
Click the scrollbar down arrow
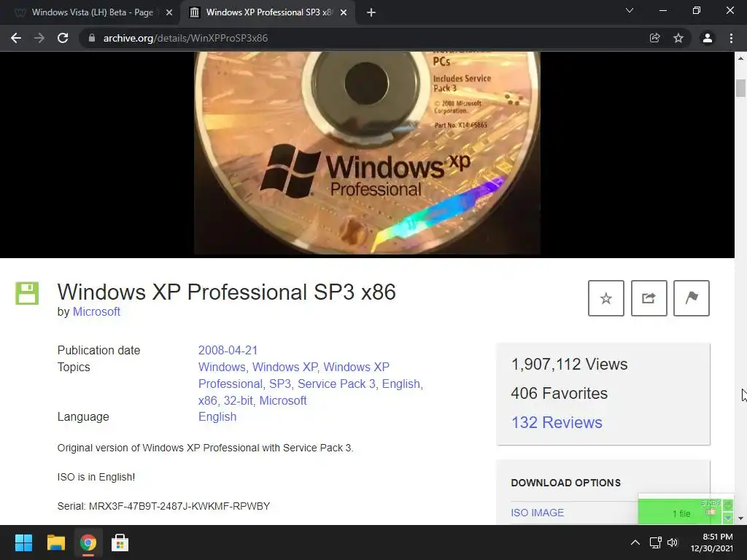coord(740,518)
